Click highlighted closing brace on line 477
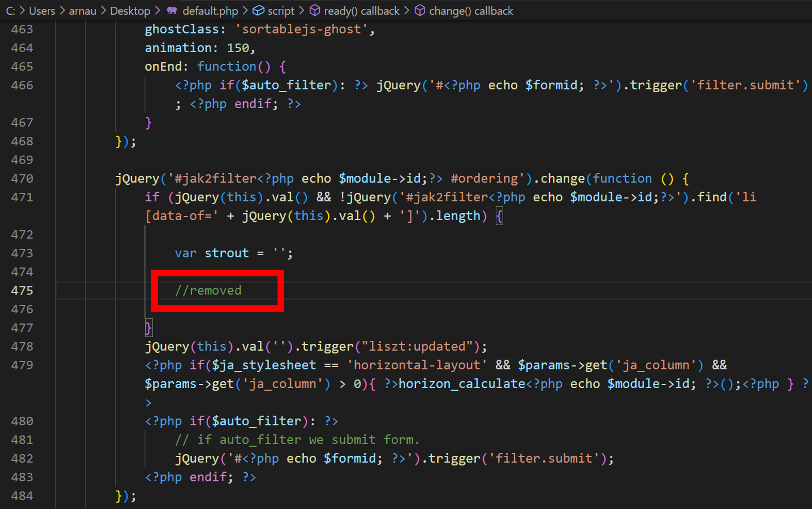This screenshot has height=509, width=812. point(148,328)
